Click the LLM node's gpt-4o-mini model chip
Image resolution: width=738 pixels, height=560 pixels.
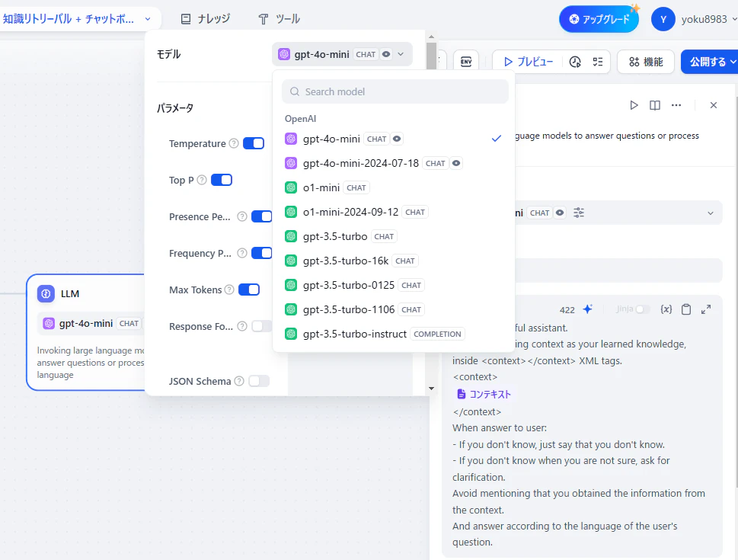point(91,324)
